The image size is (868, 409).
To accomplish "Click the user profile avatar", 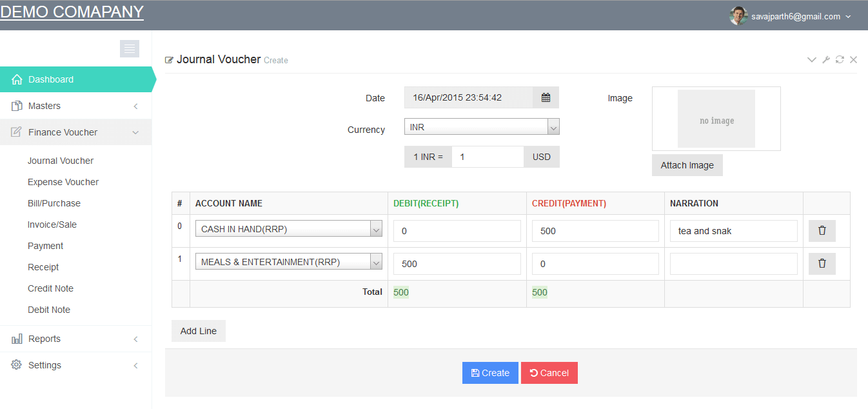I will 738,16.
